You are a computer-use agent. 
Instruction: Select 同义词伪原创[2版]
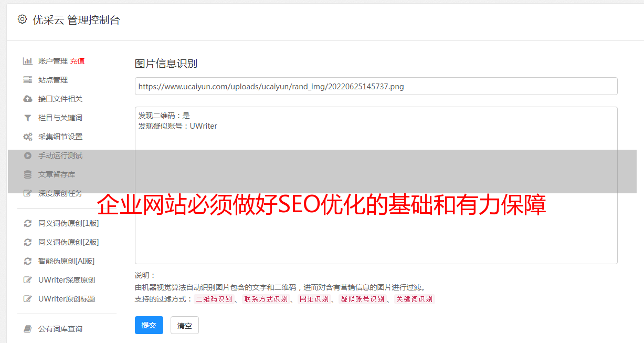point(69,242)
